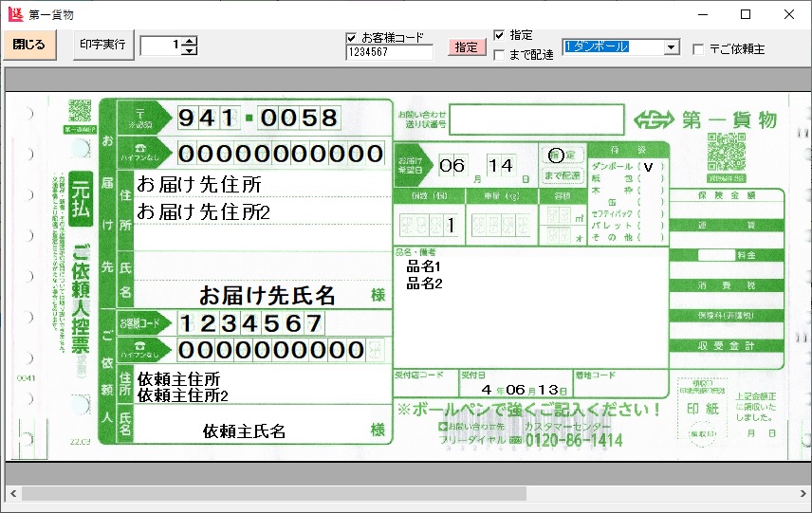This screenshot has width=812, height=513.
Task: Click the お問い合わせ送り状番号 blank box
Action: [537, 119]
